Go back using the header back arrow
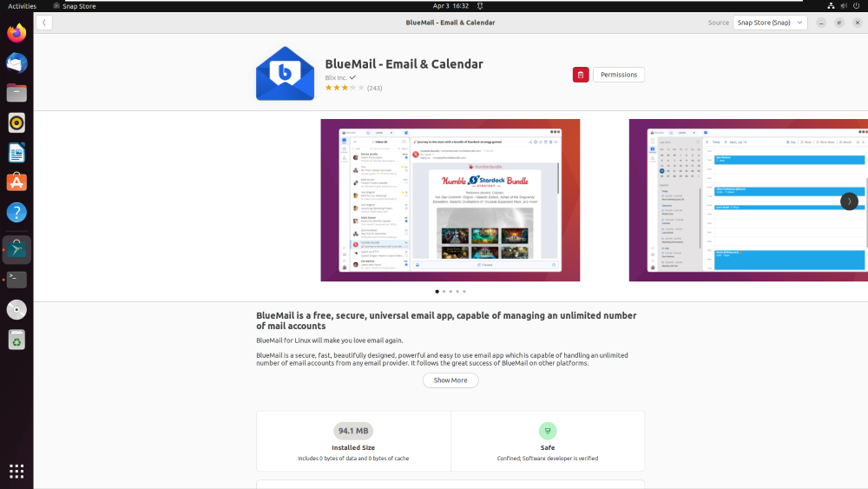Image resolution: width=868 pixels, height=489 pixels. pos(44,23)
